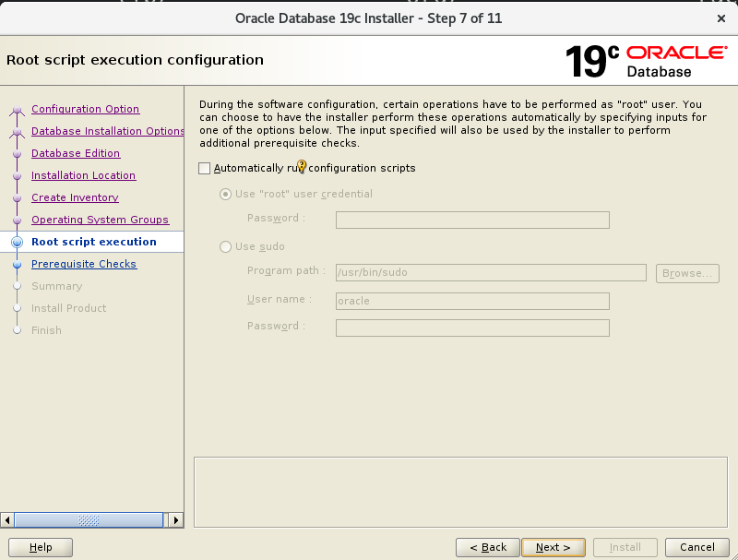The image size is (738, 560).
Task: Click the Create Inventory step bullet icon
Action: 17,197
